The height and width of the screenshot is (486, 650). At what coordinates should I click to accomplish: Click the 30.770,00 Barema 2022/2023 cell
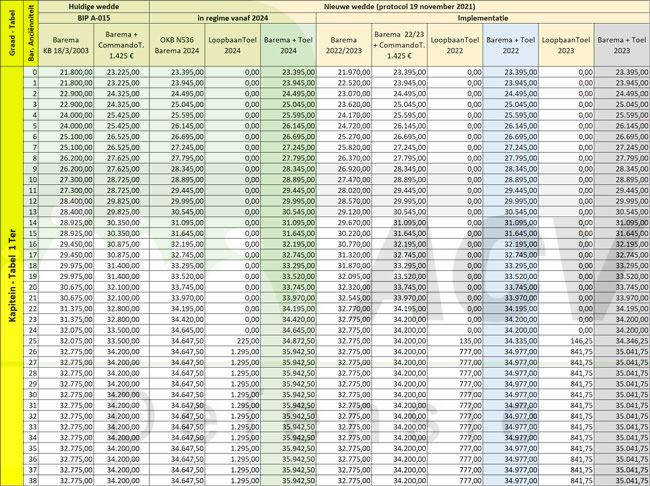(x=344, y=244)
